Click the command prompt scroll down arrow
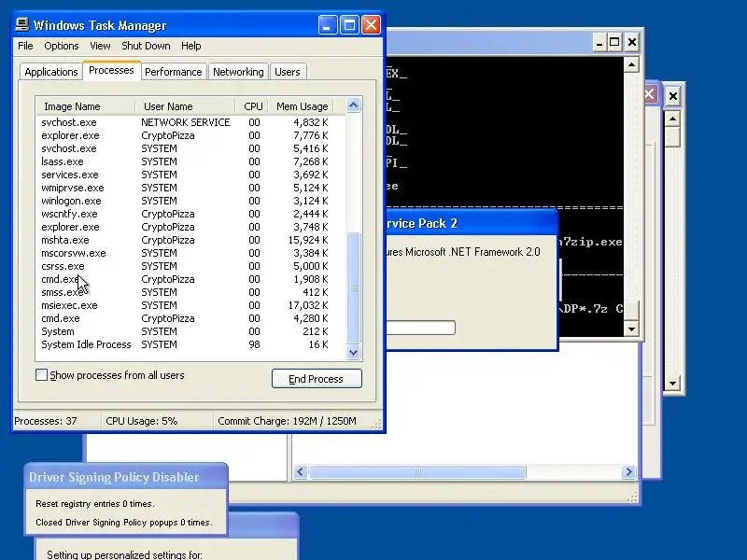747x560 pixels. click(632, 329)
